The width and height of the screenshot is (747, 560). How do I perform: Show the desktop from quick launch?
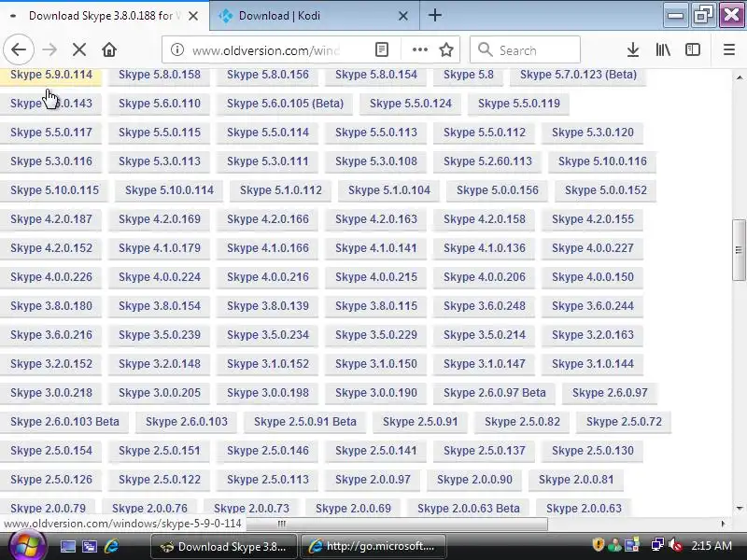(67, 546)
